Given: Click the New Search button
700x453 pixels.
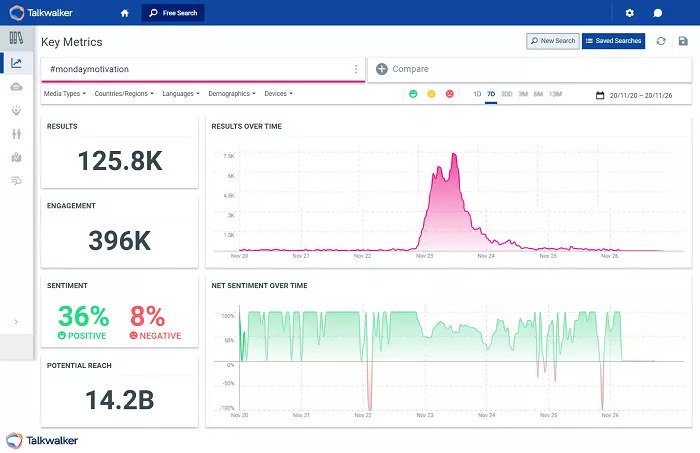Looking at the screenshot, I should coord(553,41).
